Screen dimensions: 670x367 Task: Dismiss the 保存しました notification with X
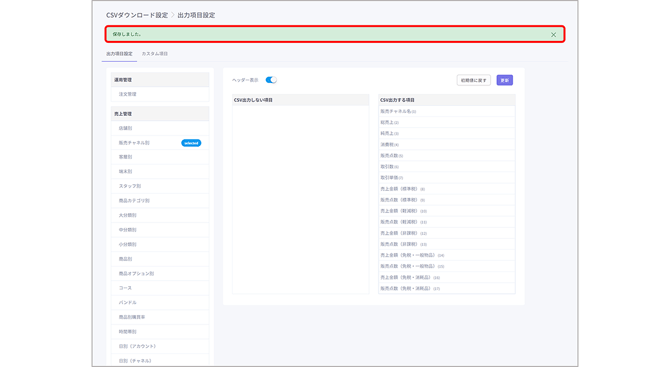553,35
